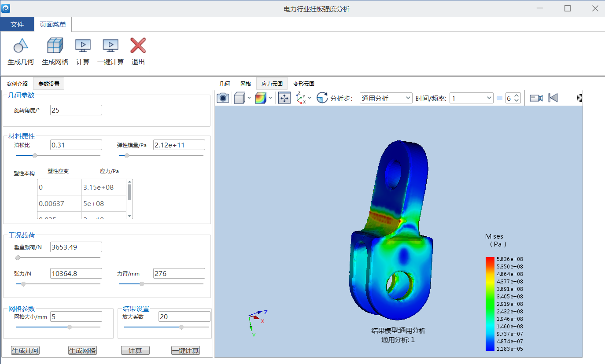
Task: Click the app logo in the title bar
Action: 6,8
